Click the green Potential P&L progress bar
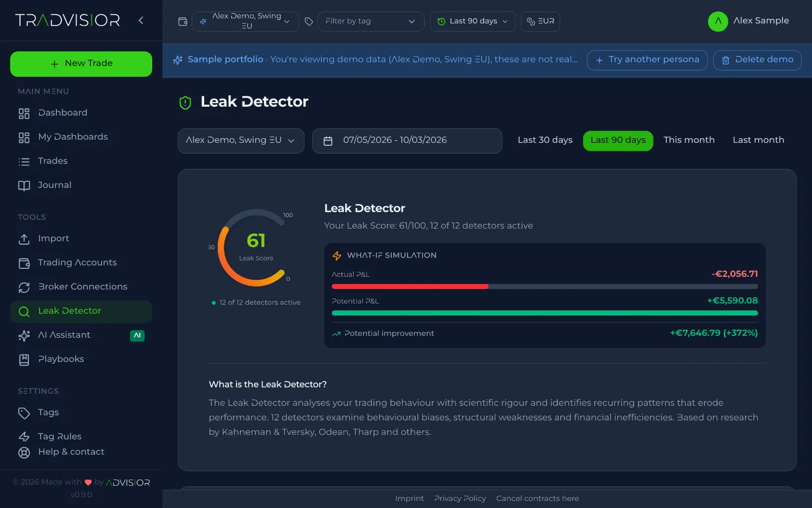The image size is (812, 508). point(545,313)
